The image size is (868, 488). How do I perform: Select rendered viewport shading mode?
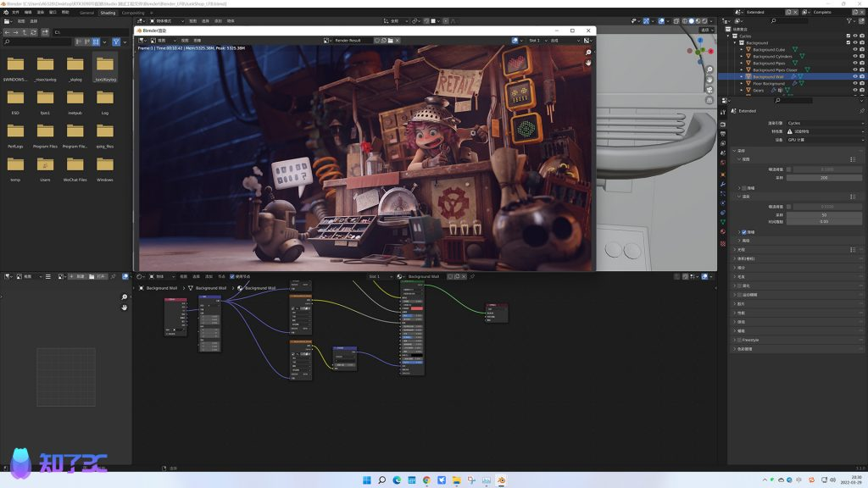(x=704, y=21)
